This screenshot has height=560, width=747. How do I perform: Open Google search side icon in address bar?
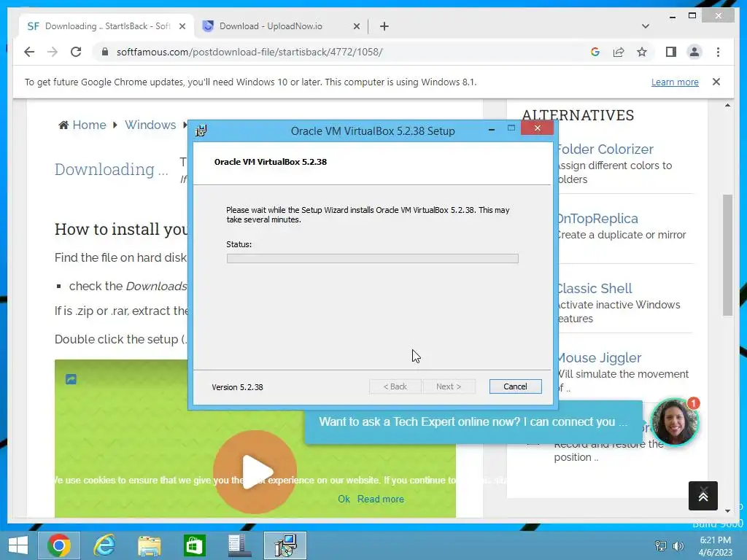pyautogui.click(x=595, y=52)
